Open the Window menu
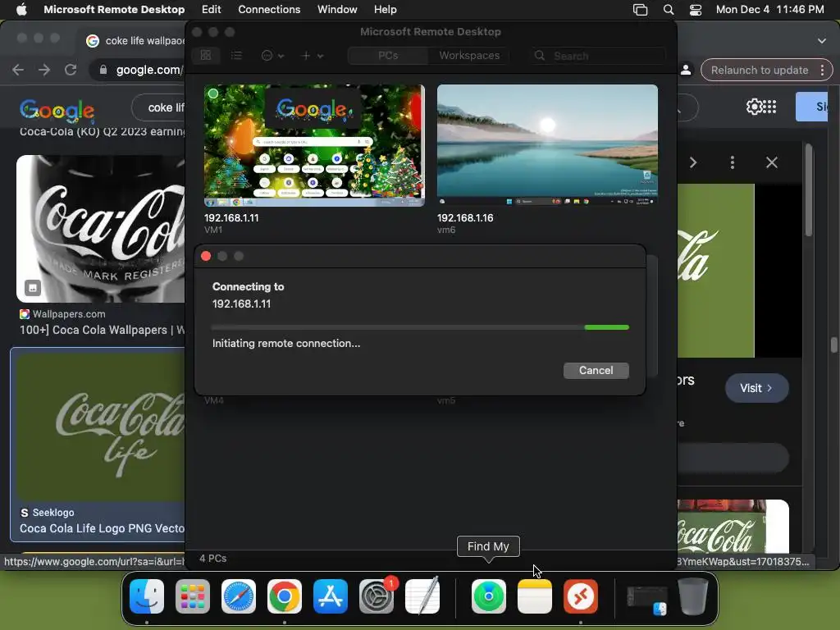 tap(337, 9)
